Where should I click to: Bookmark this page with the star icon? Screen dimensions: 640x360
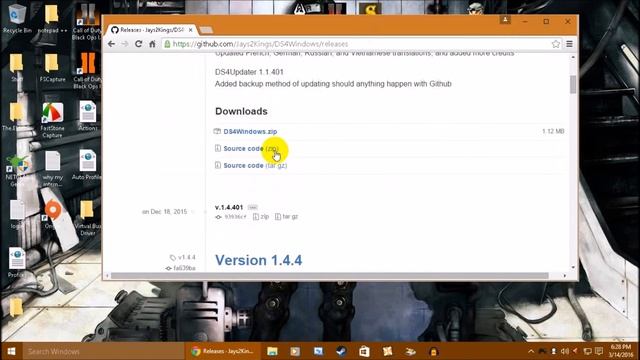tap(556, 44)
